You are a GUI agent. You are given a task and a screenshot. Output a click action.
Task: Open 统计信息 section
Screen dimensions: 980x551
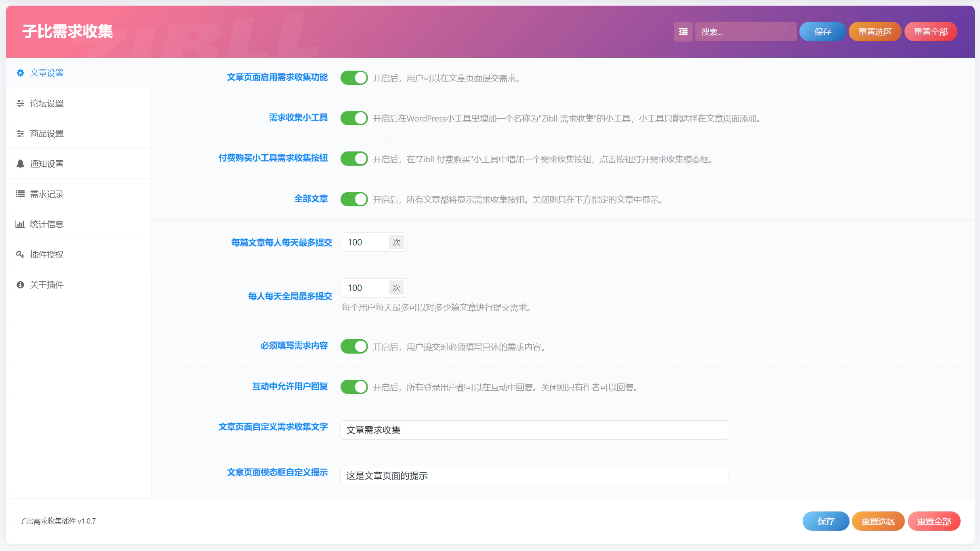[x=79, y=224]
